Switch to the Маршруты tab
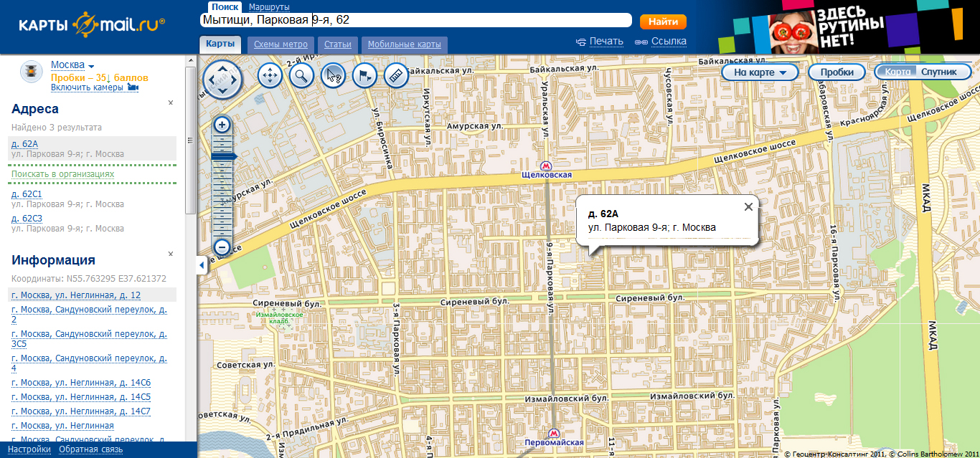Viewport: 980px width, 458px height. [x=269, y=6]
